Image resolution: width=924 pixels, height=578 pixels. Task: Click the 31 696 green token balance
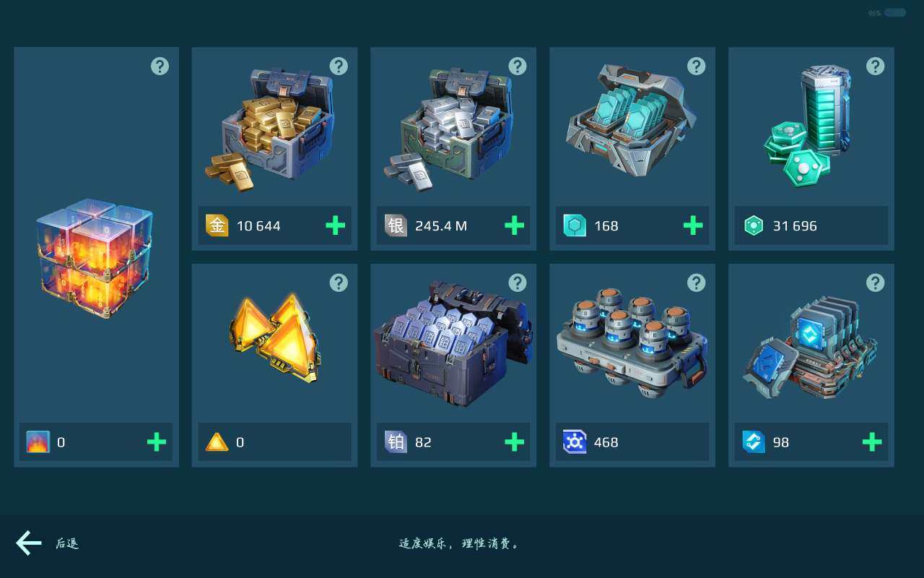tap(795, 226)
